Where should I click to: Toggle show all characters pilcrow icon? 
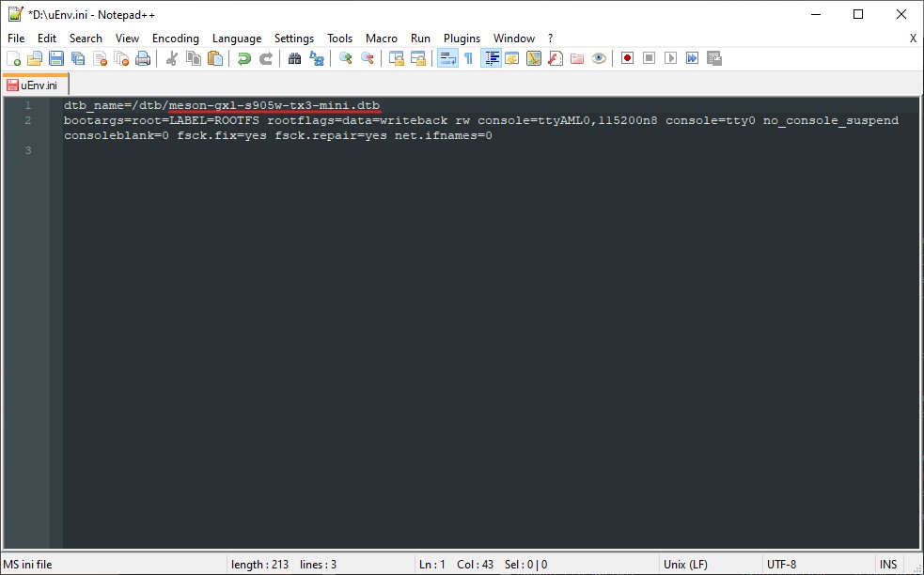(468, 58)
